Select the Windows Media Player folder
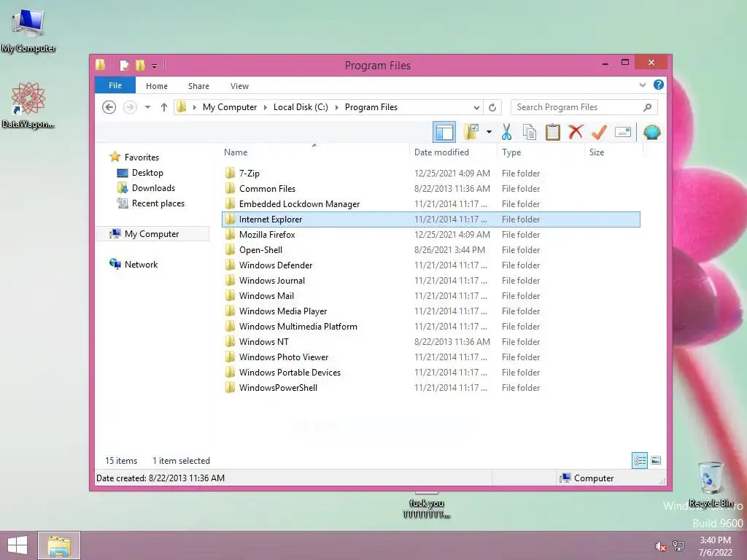The width and height of the screenshot is (747, 560). click(x=431, y=311)
